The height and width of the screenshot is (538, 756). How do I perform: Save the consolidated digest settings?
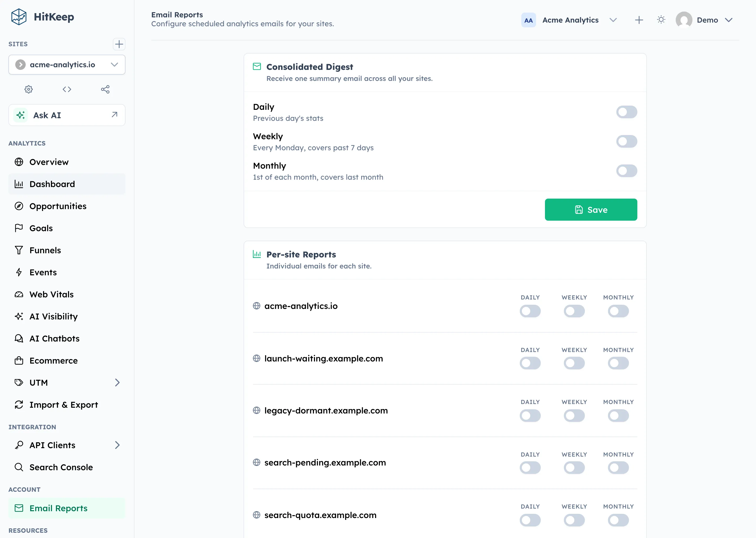coord(591,210)
